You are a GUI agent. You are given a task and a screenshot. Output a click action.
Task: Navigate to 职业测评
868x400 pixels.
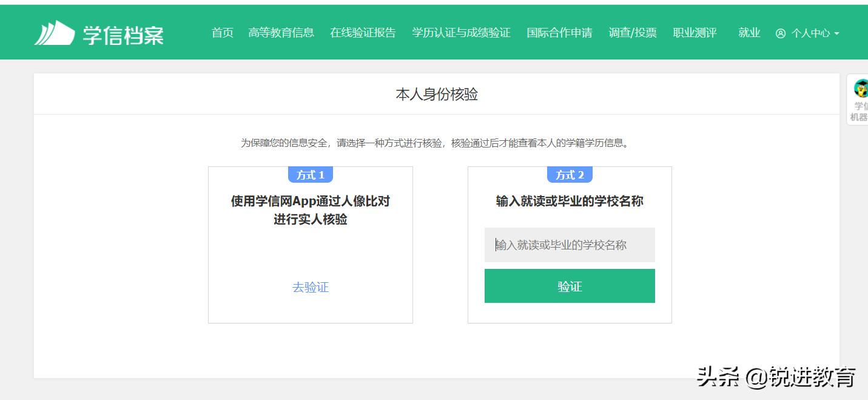coord(695,33)
